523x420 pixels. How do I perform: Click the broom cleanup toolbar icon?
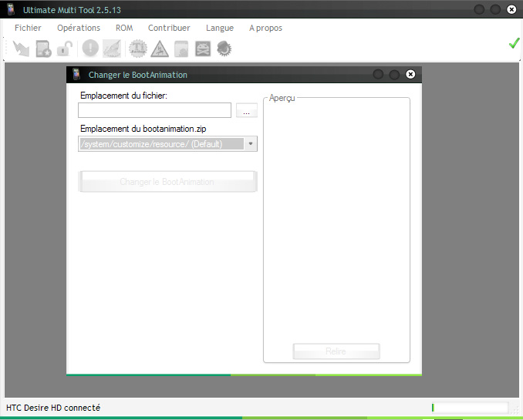point(112,49)
